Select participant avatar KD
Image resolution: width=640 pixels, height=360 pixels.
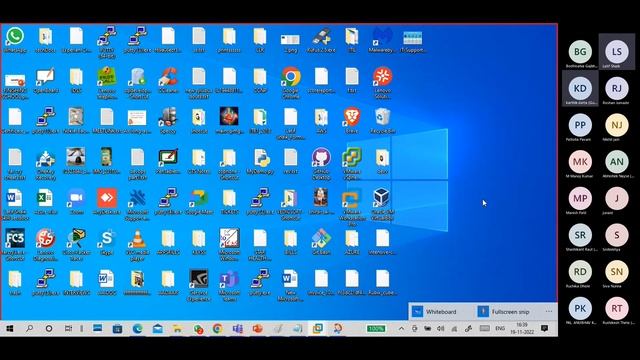[580, 89]
